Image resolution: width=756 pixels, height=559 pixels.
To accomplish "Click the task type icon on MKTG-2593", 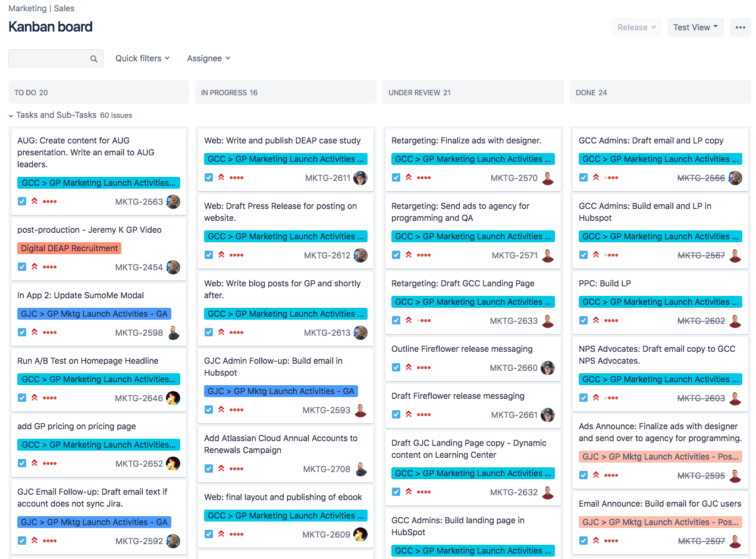I will click(x=209, y=410).
